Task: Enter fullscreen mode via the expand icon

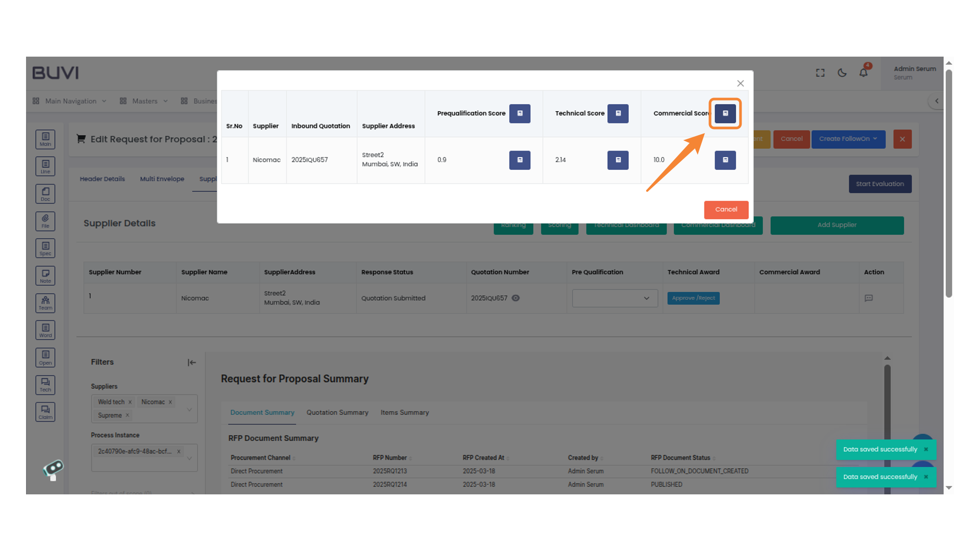Action: click(820, 73)
